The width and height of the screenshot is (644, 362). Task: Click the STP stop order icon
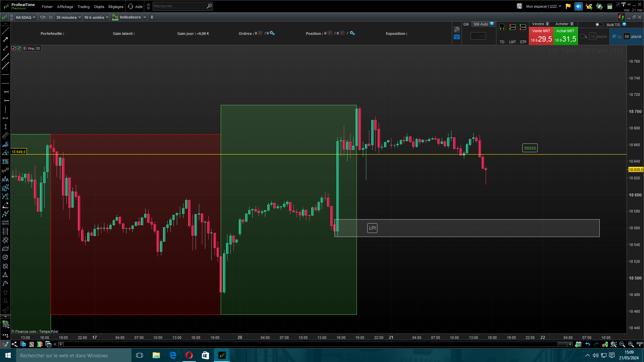pyautogui.click(x=523, y=28)
